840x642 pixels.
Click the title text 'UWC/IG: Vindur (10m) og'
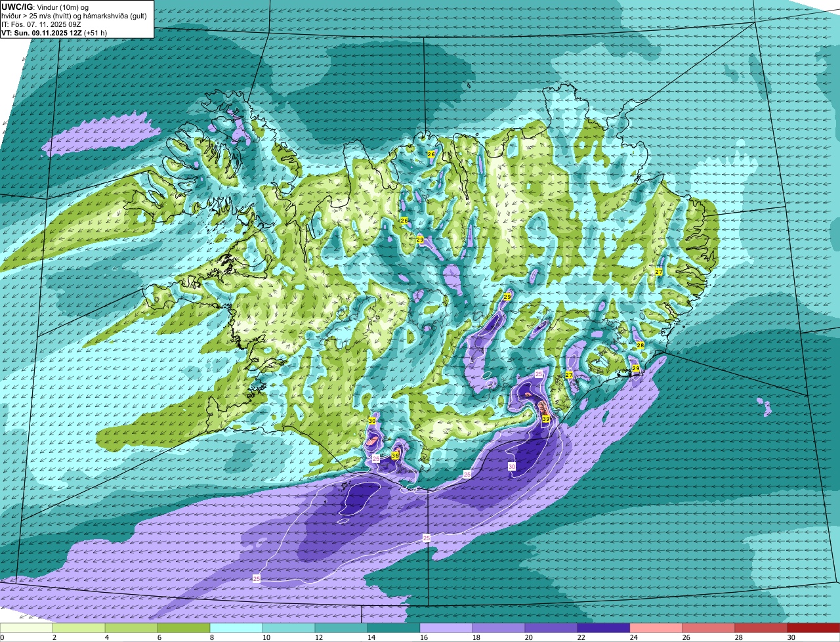point(45,7)
